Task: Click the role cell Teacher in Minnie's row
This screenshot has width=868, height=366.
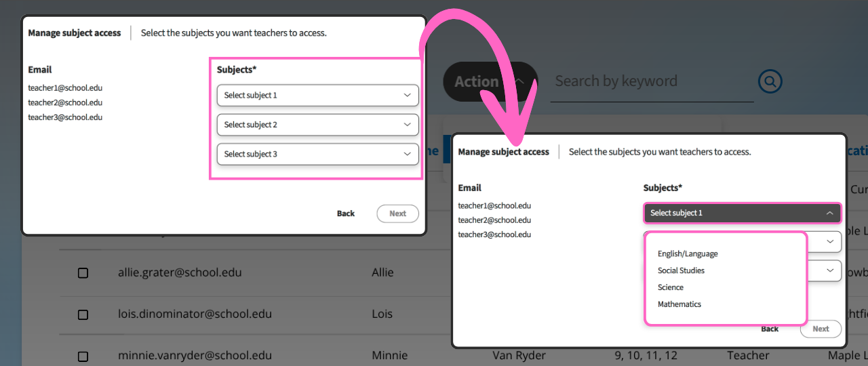Action: 748,356
